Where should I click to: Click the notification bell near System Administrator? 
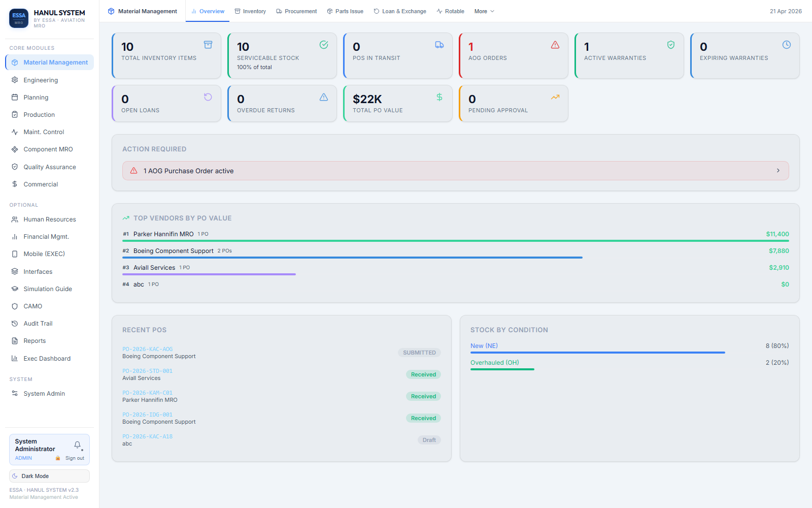tap(77, 444)
